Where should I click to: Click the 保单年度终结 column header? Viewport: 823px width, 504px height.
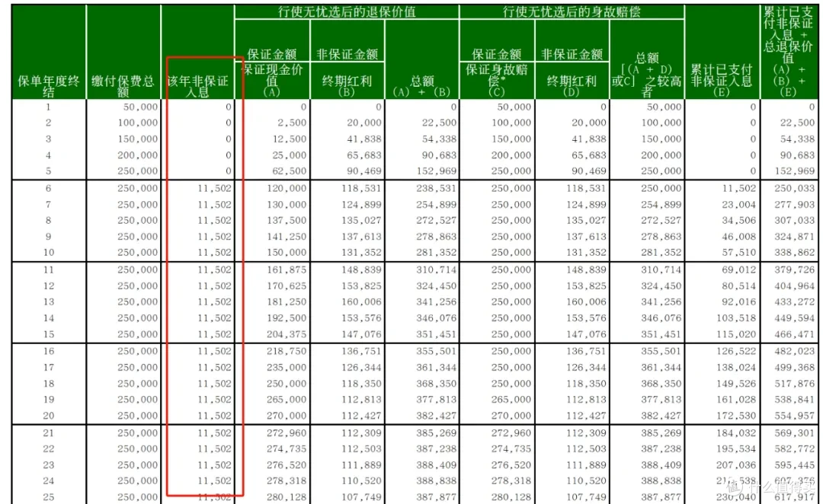point(48,86)
